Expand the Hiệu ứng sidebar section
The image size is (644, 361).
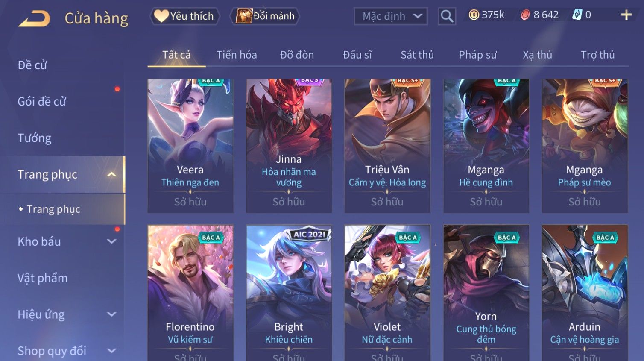point(111,314)
